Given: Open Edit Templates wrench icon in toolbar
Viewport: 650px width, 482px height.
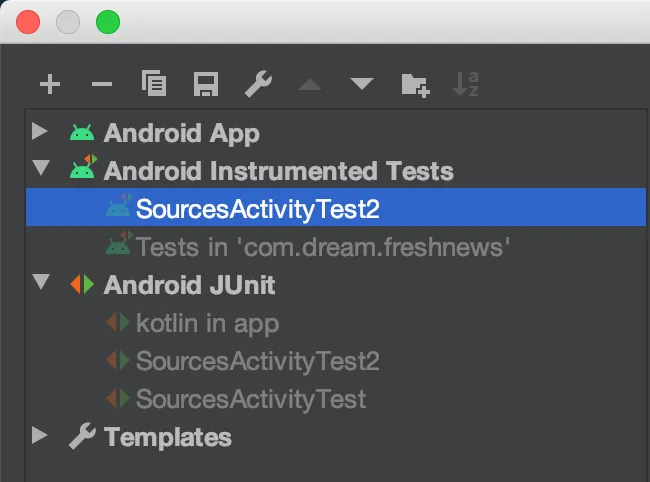Looking at the screenshot, I should coord(258,85).
